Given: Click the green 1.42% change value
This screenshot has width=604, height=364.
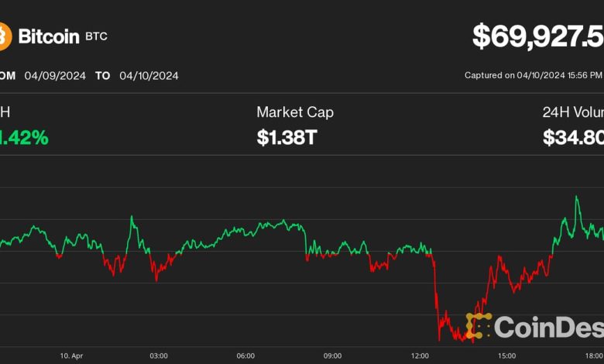Looking at the screenshot, I should [24, 138].
